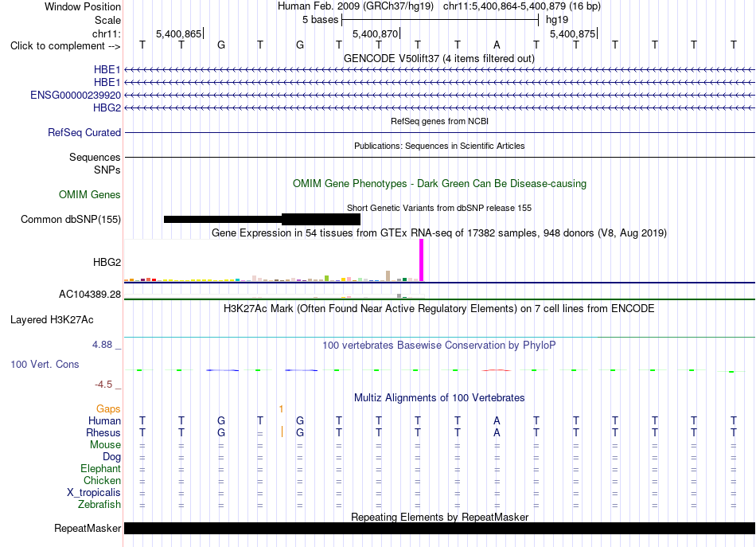Image resolution: width=756 pixels, height=547 pixels.
Task: Click the Sequences track label
Action: [x=95, y=157]
